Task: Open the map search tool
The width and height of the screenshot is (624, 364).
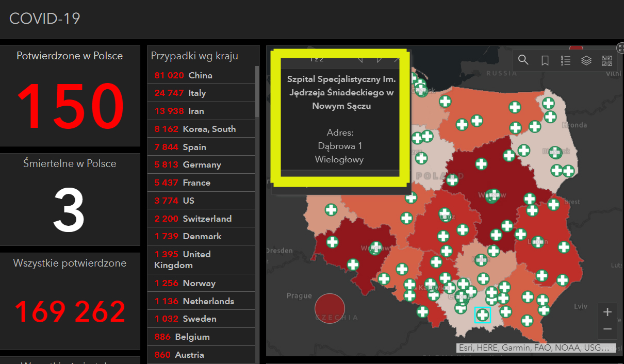Action: tap(523, 60)
